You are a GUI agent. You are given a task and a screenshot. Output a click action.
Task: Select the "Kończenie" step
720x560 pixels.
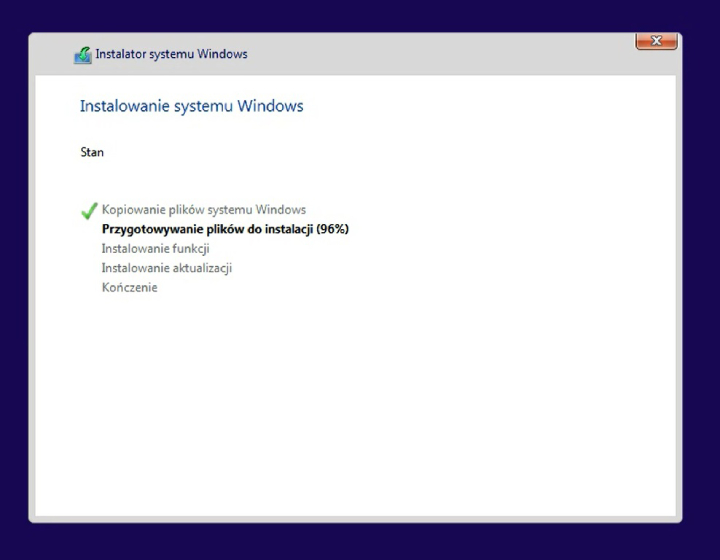[129, 288]
